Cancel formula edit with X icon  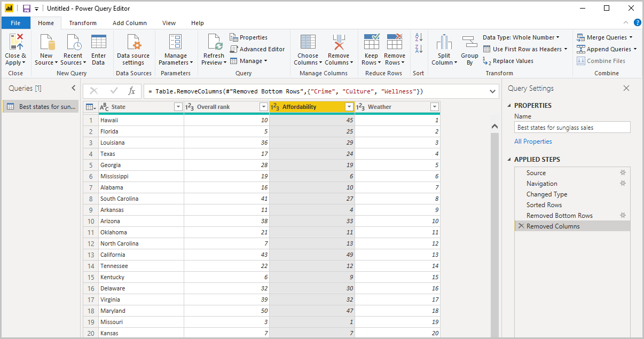94,91
